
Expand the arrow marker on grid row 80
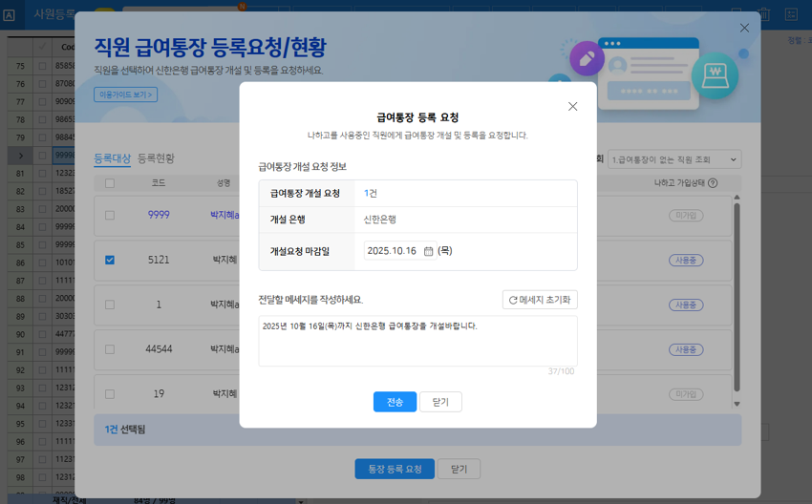pyautogui.click(x=20, y=156)
